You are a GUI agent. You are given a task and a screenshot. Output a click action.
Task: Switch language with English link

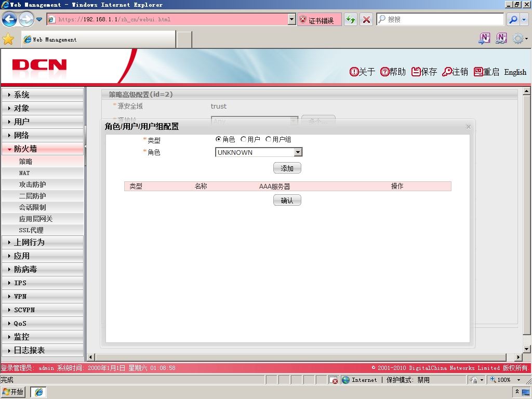pos(515,72)
